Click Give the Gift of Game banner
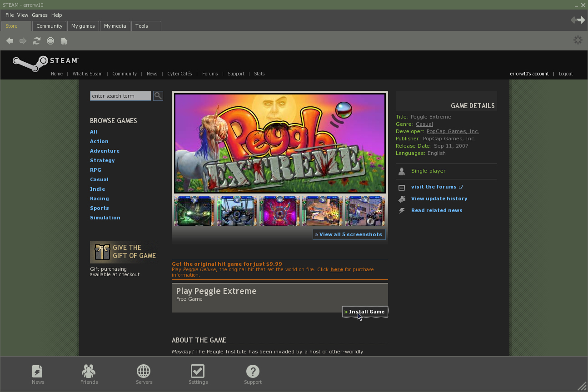Image resolution: width=588 pixels, height=392 pixels. (124, 252)
